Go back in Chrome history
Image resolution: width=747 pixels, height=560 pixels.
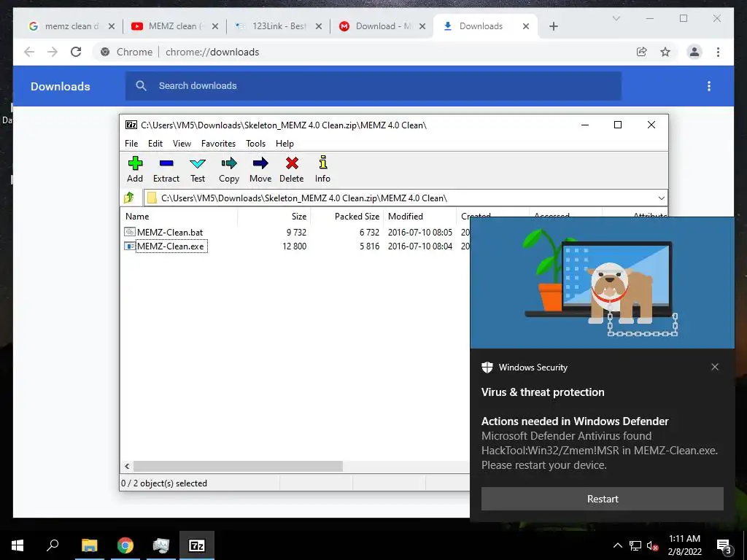(x=29, y=52)
